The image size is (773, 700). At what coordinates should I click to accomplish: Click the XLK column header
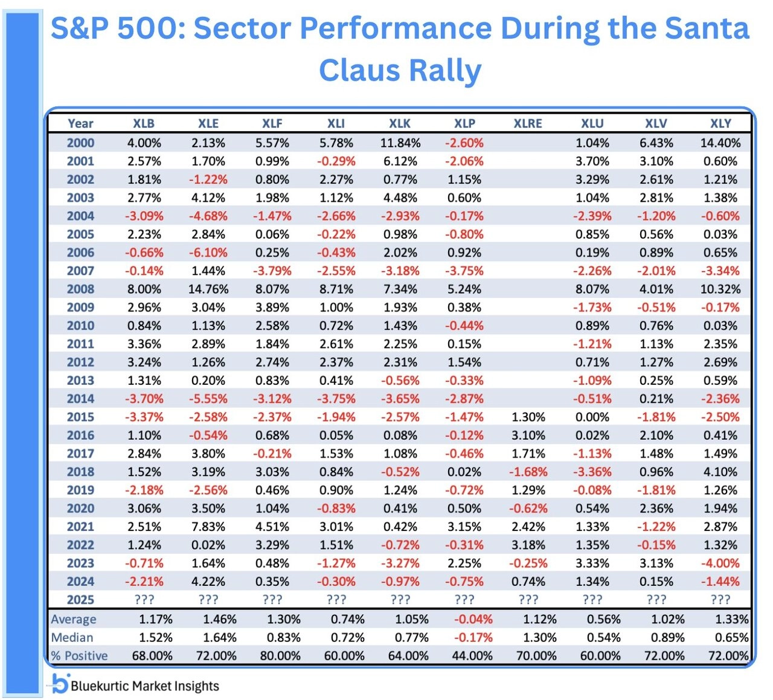coord(400,123)
